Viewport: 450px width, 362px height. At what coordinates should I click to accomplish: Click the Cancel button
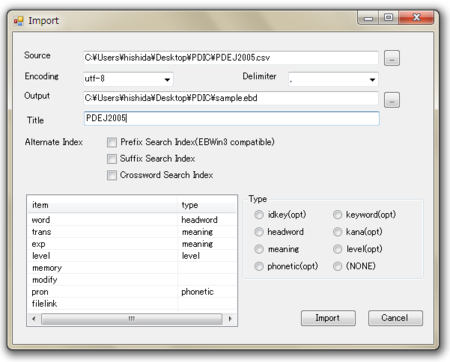[x=395, y=318]
